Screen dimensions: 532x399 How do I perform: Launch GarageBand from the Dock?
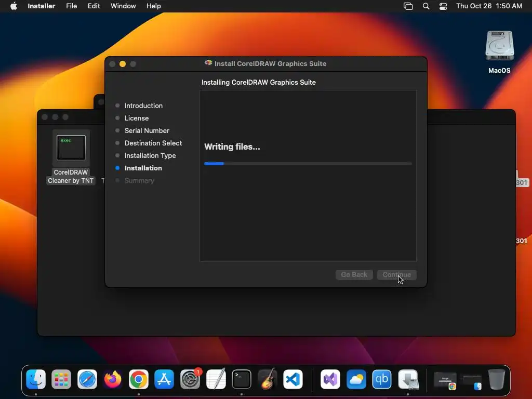click(268, 379)
